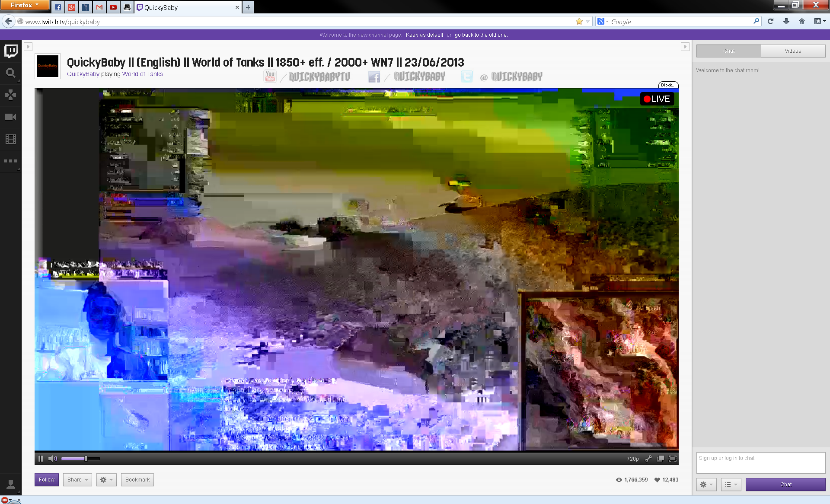Open the Twitch home logo in sidebar
The width and height of the screenshot is (830, 504).
[x=11, y=51]
